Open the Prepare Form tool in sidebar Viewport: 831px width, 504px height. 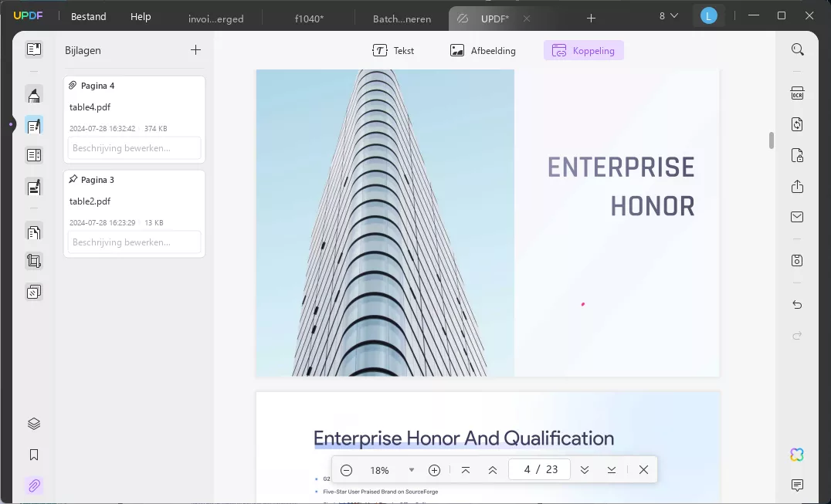pos(34,155)
